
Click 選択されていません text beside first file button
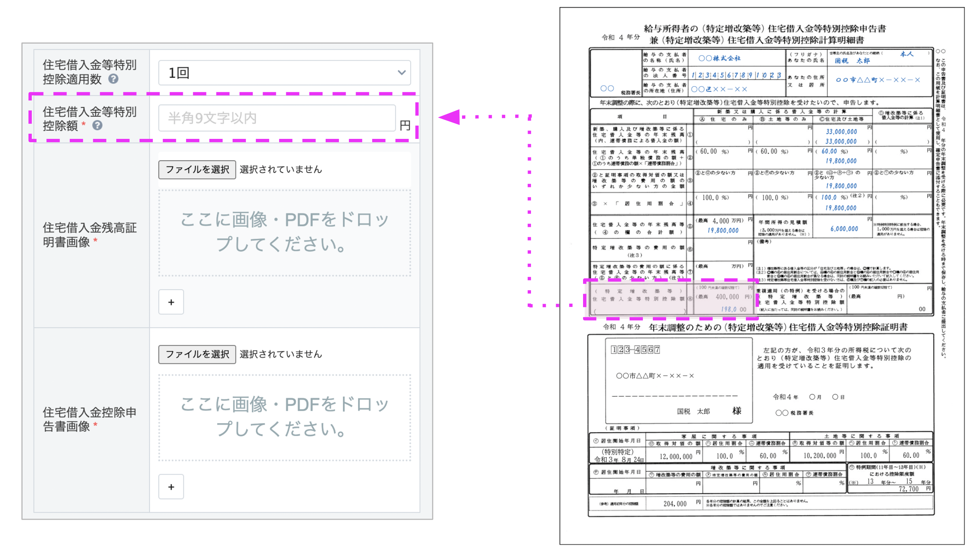(x=281, y=170)
